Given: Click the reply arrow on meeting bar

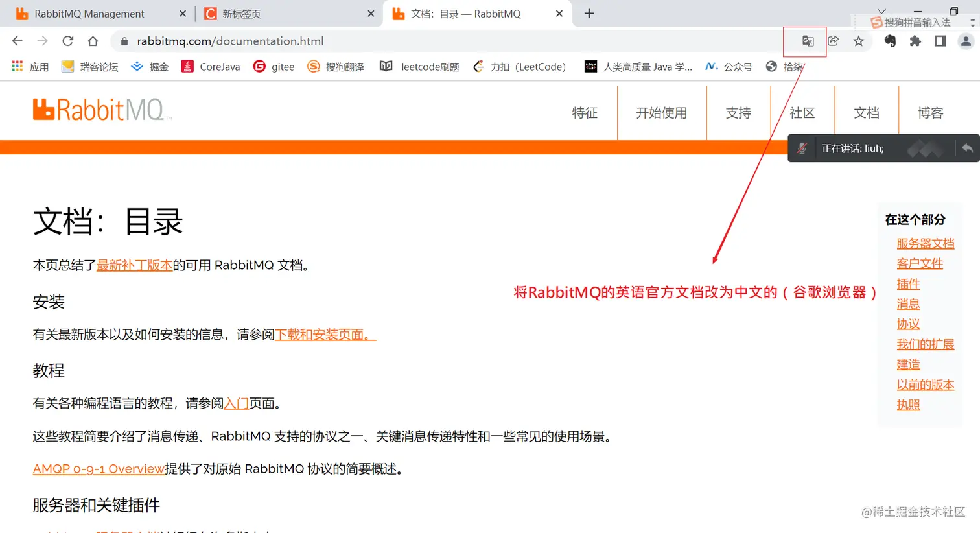Looking at the screenshot, I should click(967, 148).
